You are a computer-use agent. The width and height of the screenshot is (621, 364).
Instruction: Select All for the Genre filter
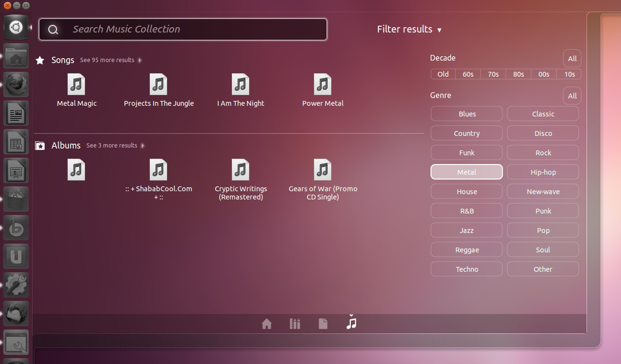click(x=572, y=96)
